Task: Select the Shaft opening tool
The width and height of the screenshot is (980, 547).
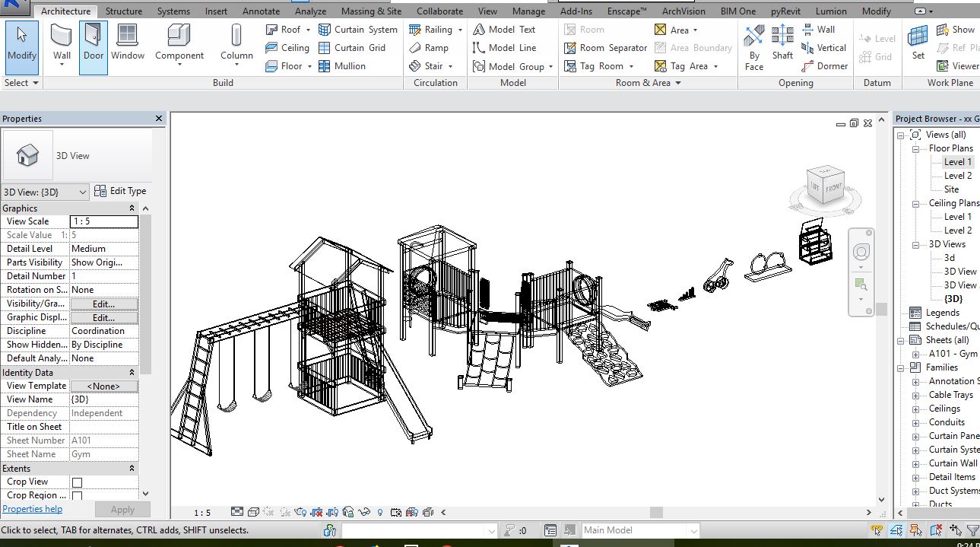Action: [782, 43]
